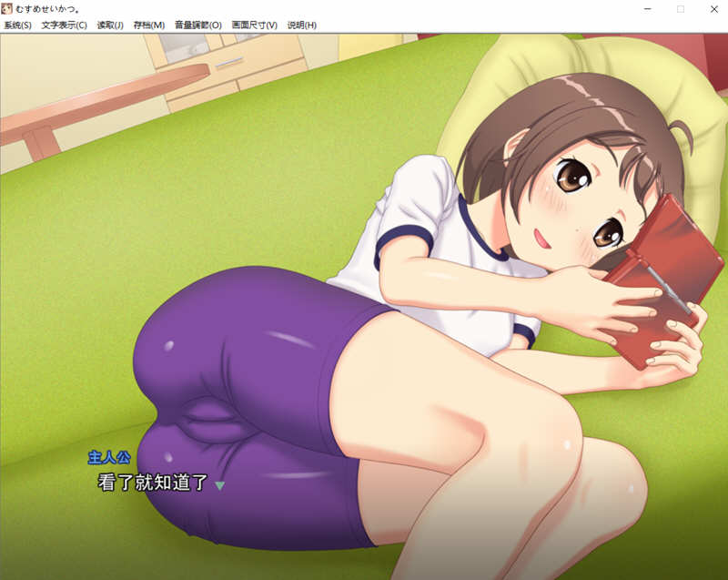Viewport: 728px width, 580px height.
Task: Open the 存档(M) save menu
Action: (x=148, y=25)
